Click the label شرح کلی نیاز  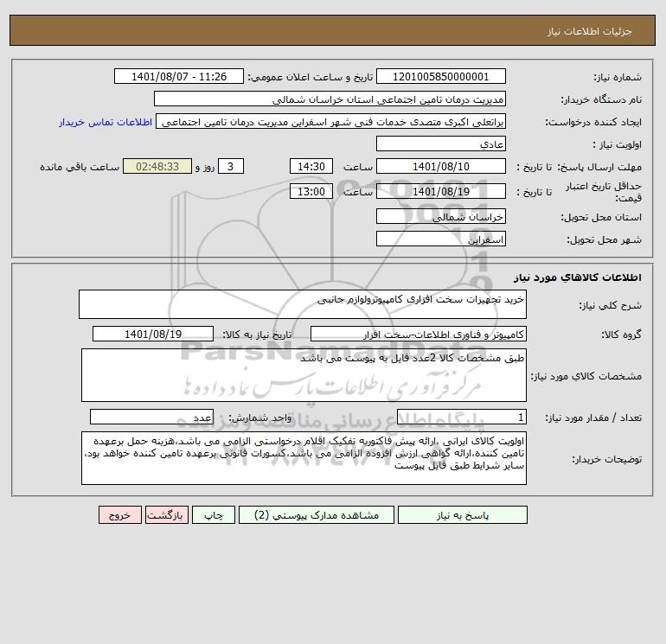[x=611, y=305]
